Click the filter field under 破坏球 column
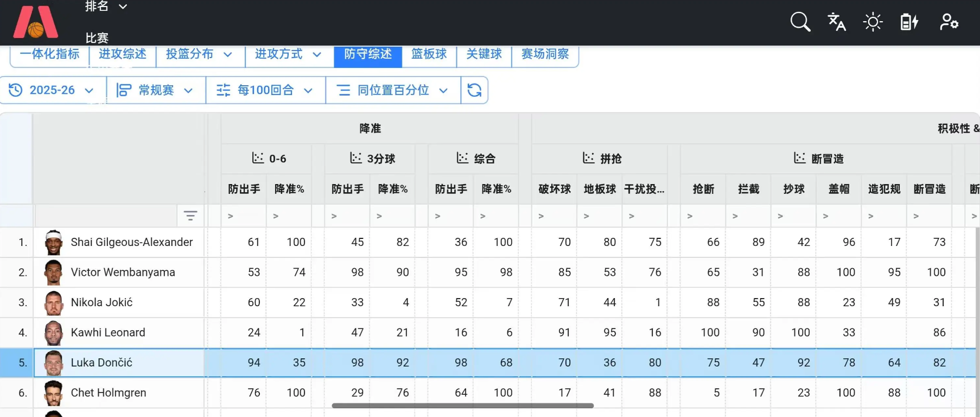Image resolution: width=980 pixels, height=417 pixels. 555,216
